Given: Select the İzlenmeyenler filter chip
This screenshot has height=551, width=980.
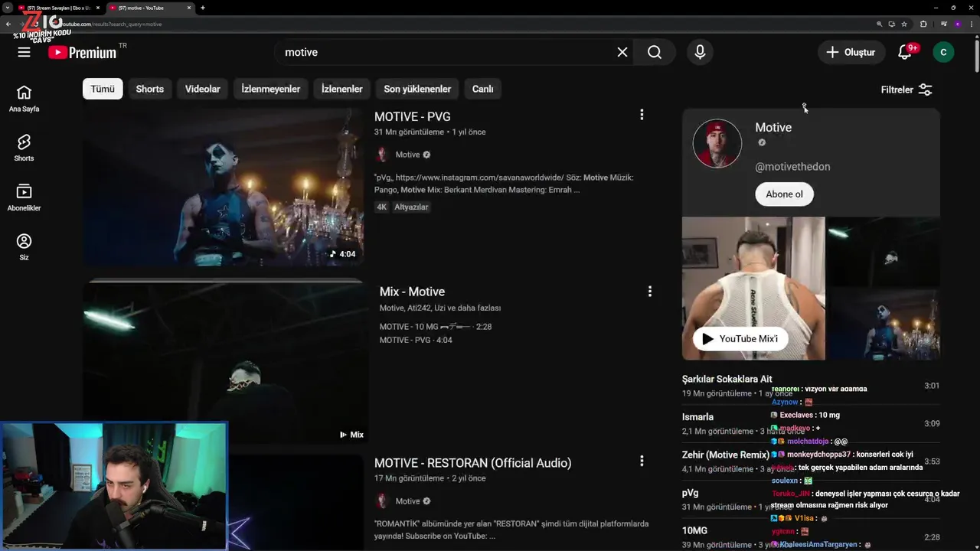Looking at the screenshot, I should pos(271,89).
